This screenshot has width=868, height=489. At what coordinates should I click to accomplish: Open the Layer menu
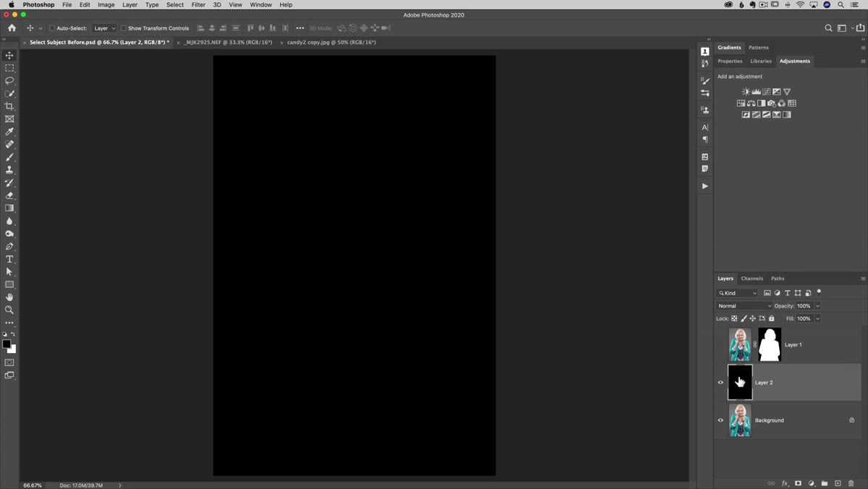pos(129,5)
